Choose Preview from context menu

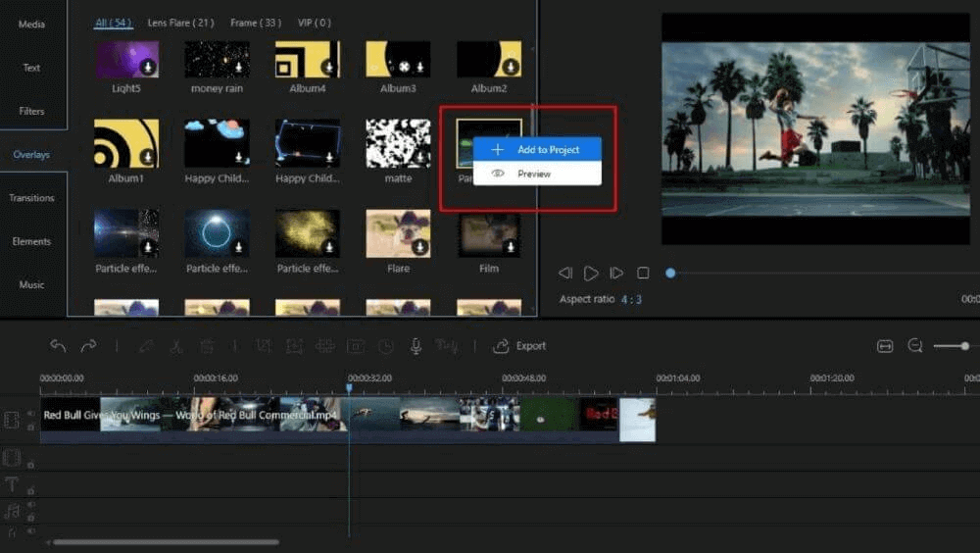pos(534,174)
